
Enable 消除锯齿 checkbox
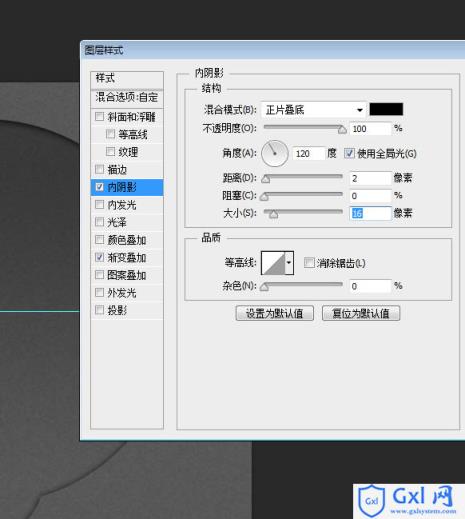pos(309,263)
